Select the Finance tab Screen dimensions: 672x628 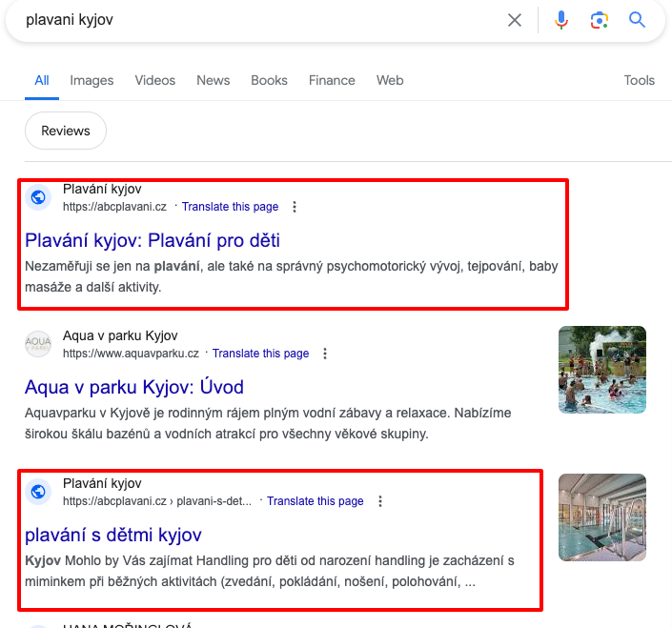(332, 81)
